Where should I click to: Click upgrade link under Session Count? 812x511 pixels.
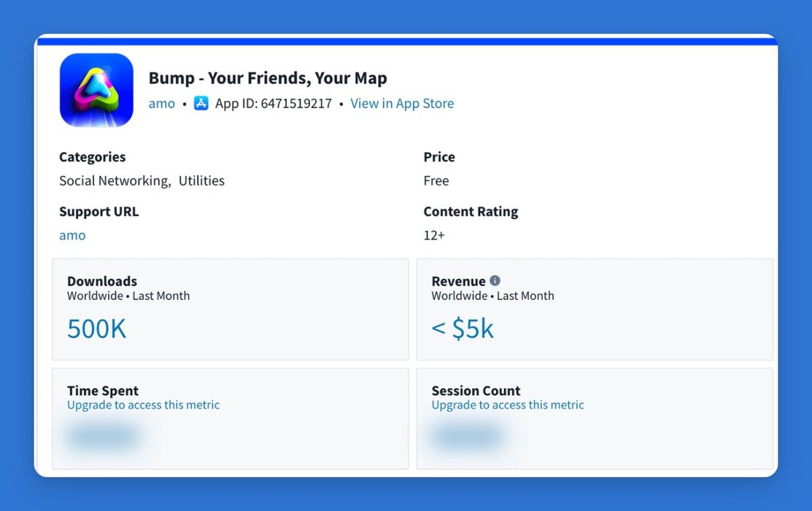(x=508, y=404)
